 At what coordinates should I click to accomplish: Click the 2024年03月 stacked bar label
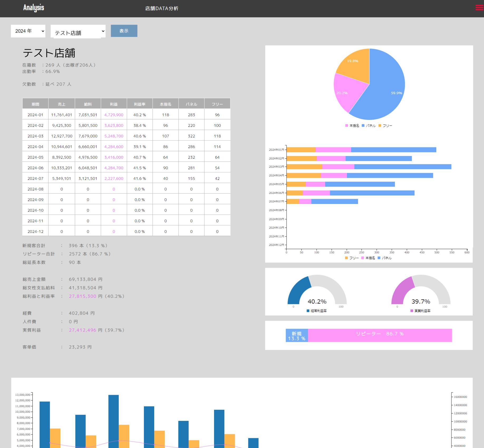tap(276, 167)
